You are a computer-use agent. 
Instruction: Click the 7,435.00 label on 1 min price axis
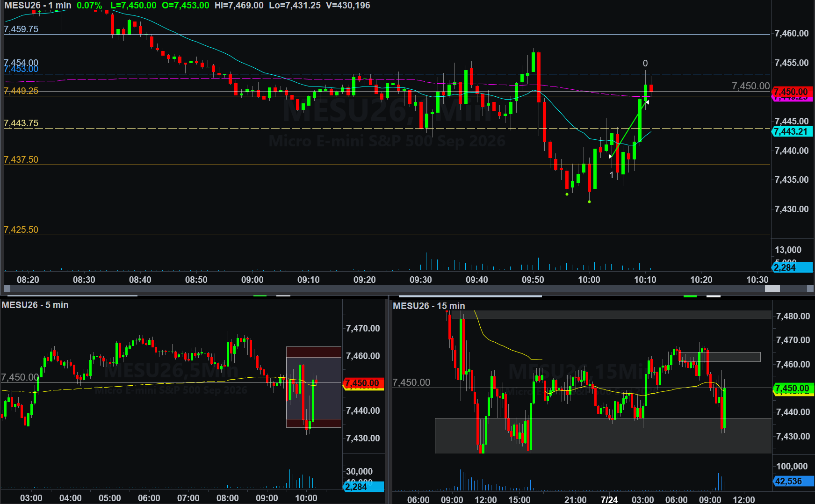pos(792,180)
